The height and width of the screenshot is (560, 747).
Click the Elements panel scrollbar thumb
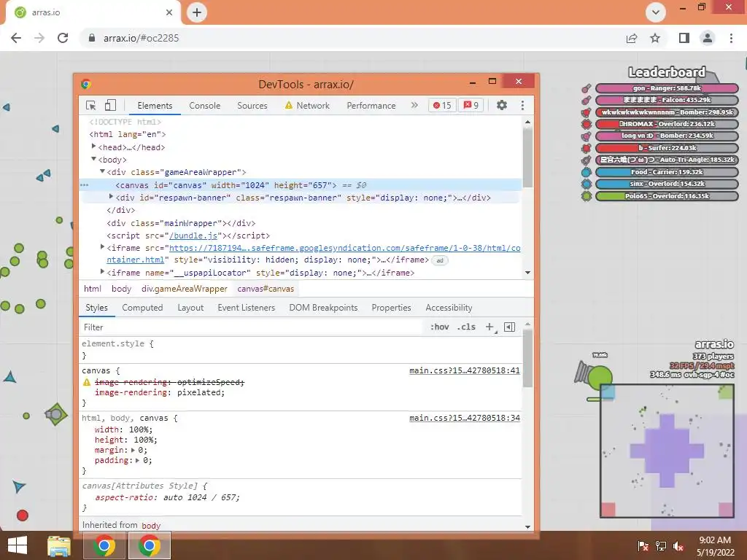[x=527, y=158]
